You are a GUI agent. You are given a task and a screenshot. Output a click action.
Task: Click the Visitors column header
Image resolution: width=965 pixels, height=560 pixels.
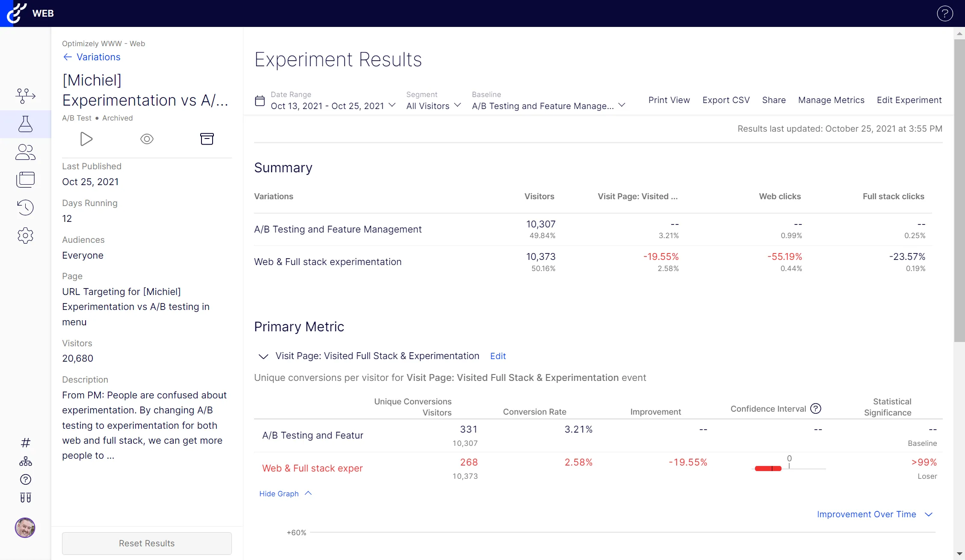tap(539, 196)
